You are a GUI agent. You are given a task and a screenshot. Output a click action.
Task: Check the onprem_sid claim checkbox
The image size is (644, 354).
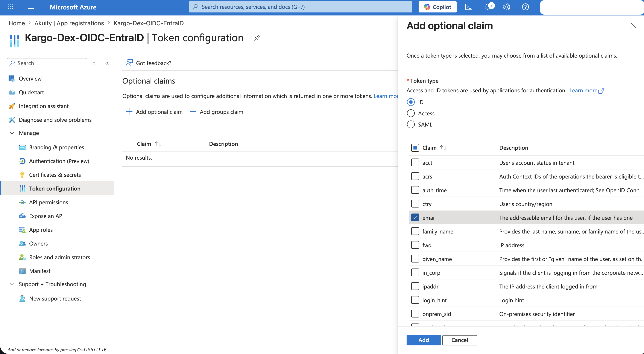[x=415, y=314]
